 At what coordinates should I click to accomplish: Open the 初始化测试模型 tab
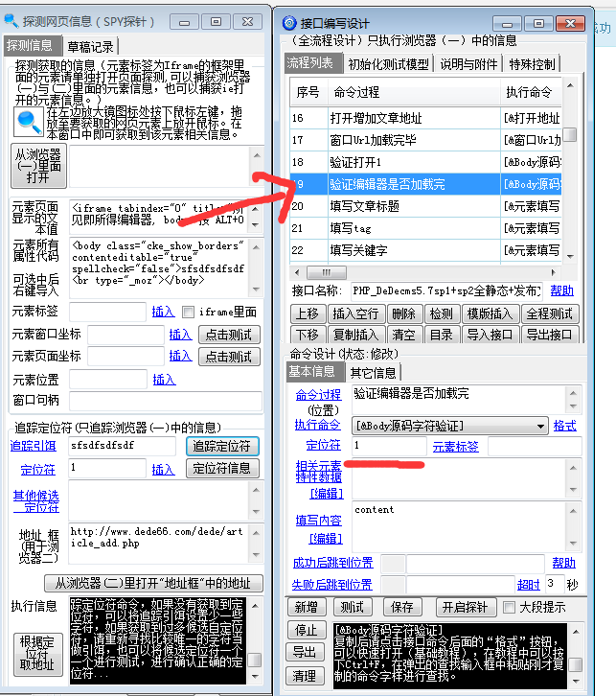[389, 64]
